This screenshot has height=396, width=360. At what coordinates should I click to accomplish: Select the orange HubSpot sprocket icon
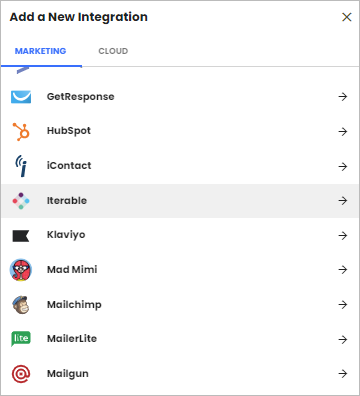tap(21, 131)
